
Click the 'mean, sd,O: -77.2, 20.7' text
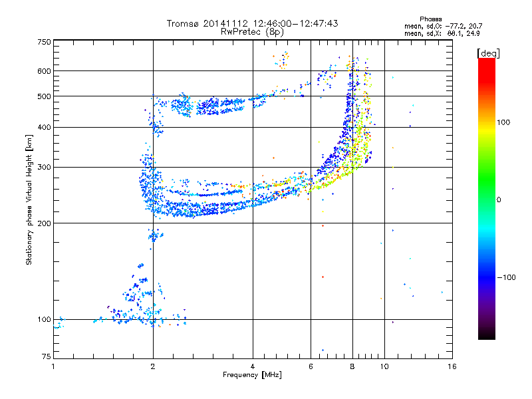[443, 26]
